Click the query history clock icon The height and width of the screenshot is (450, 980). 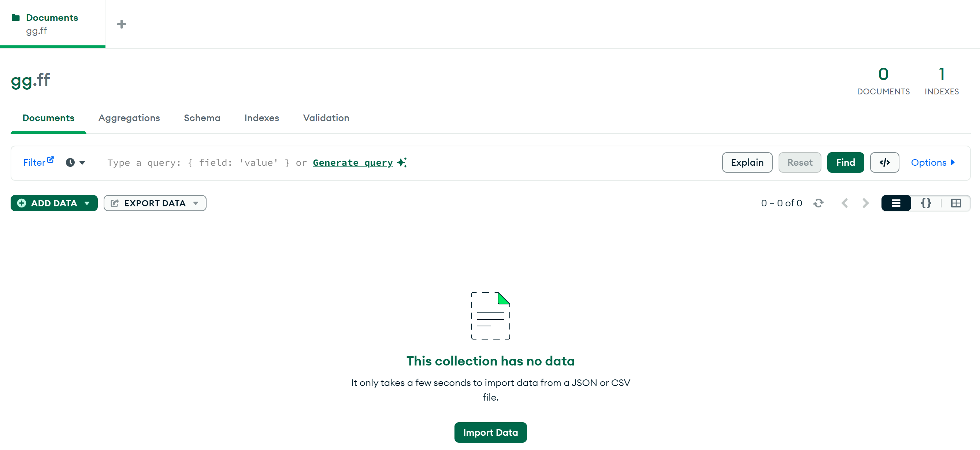[x=71, y=163]
